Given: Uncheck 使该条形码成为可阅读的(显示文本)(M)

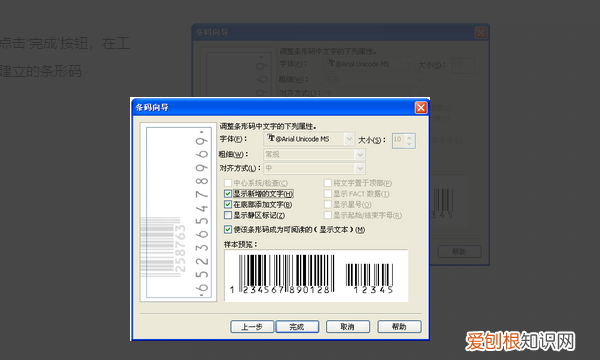Looking at the screenshot, I should 228,230.
